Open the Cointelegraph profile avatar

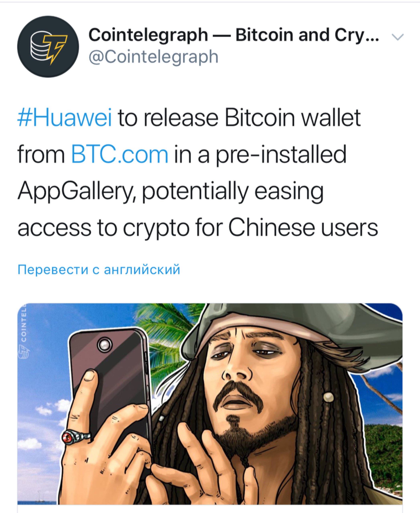coord(48,47)
